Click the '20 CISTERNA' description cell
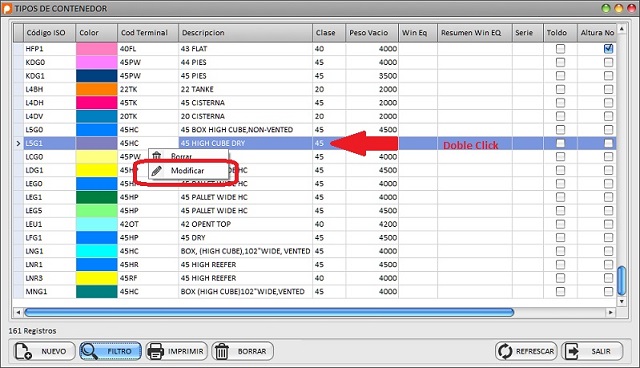The image size is (640, 368). [x=245, y=116]
